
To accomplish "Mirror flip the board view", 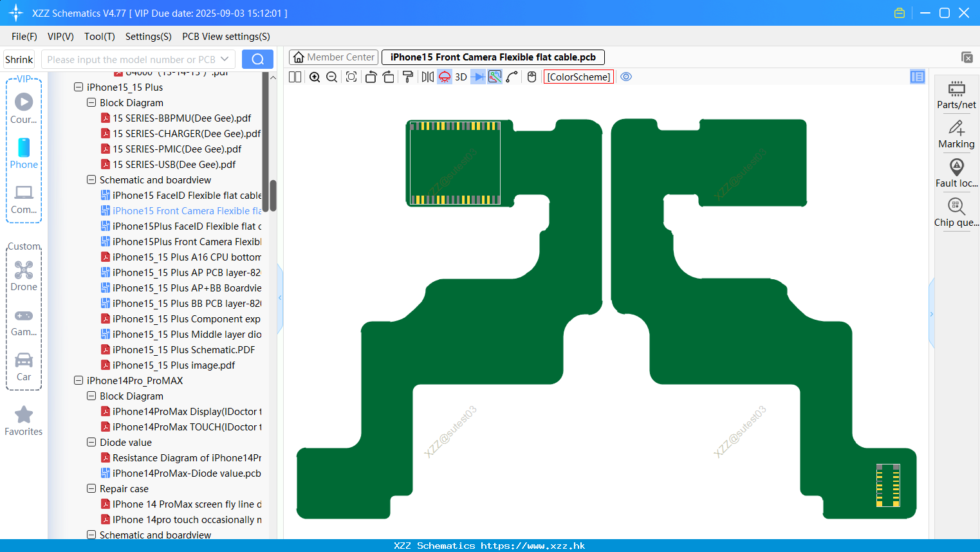I will pos(427,77).
